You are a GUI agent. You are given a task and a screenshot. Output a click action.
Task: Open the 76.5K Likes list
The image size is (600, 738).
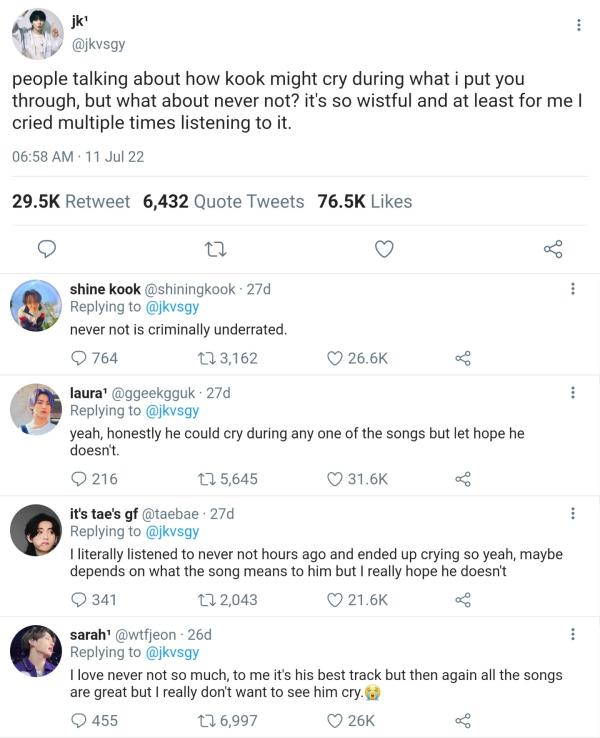tap(364, 201)
